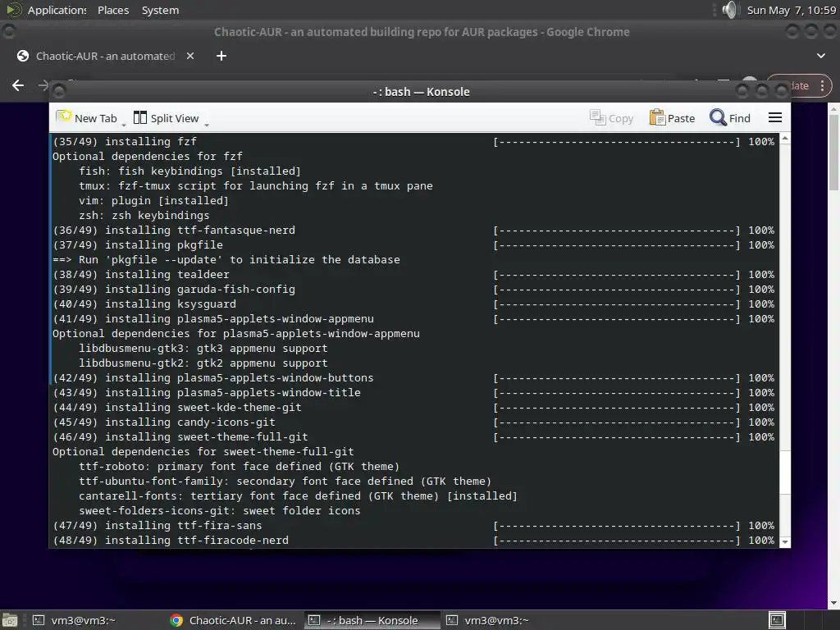Click the Chrome page scrollbar down arrow

[834, 603]
